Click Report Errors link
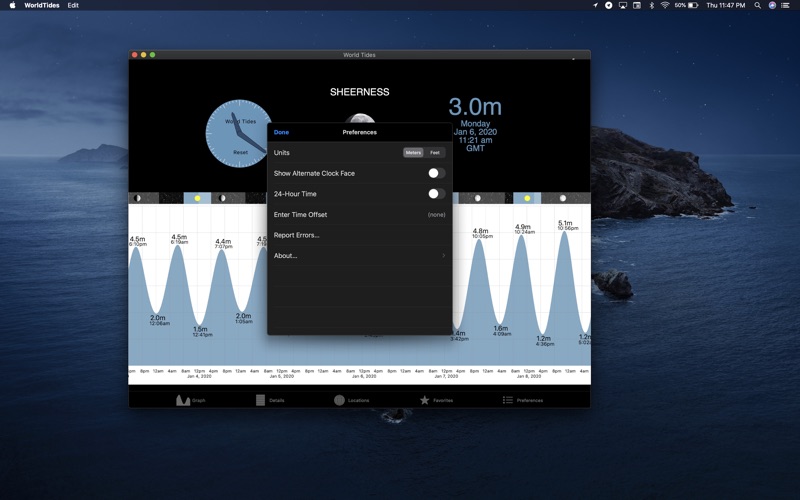 point(297,235)
